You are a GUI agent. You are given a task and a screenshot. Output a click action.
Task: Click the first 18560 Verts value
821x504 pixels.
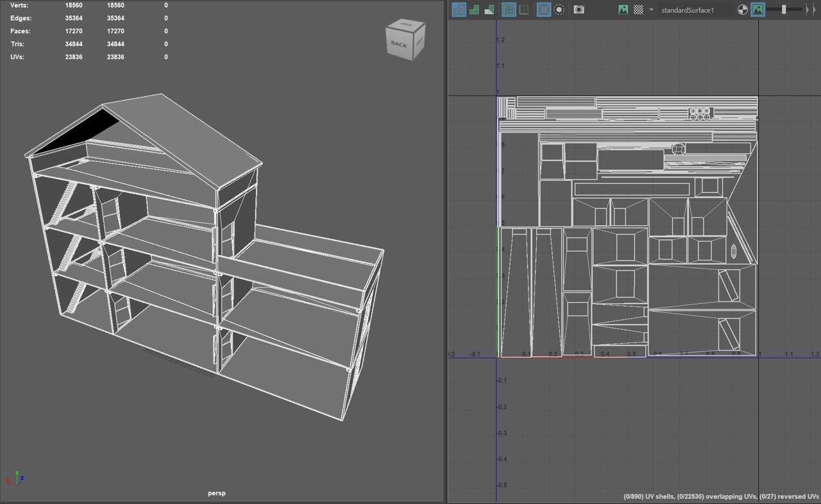coord(74,5)
